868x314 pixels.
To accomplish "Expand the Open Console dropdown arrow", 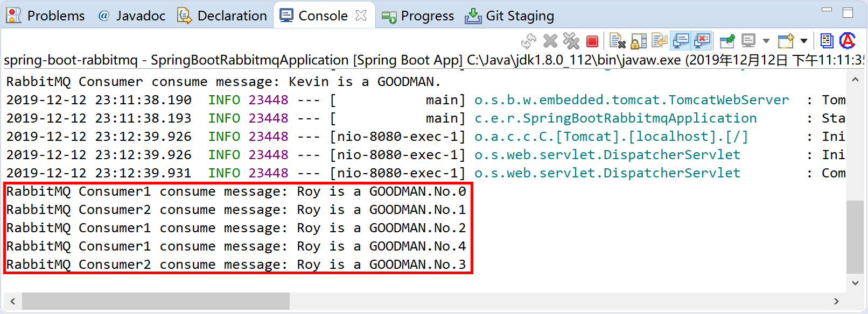I will tap(804, 41).
